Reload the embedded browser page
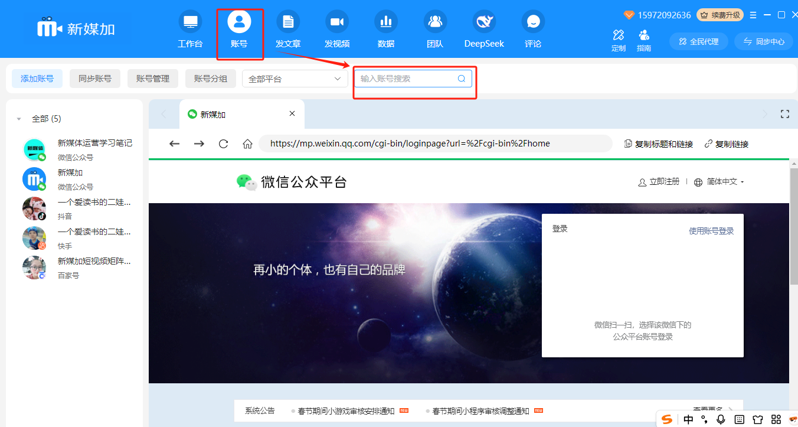 tap(223, 144)
